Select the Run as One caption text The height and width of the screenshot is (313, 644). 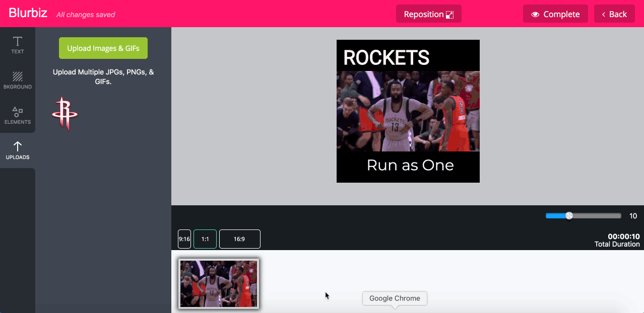pos(410,165)
